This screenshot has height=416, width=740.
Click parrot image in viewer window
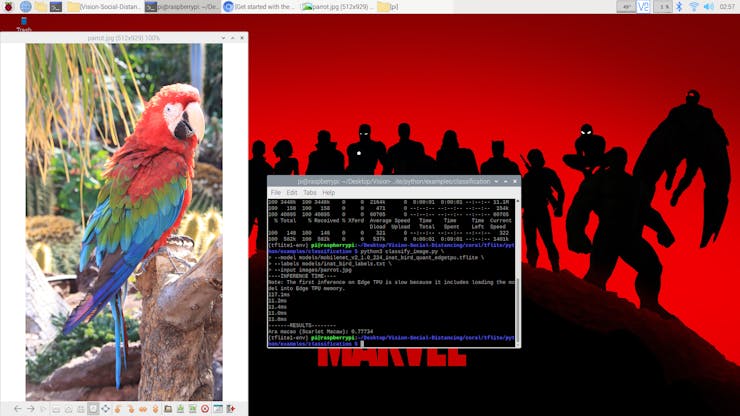pos(124,222)
